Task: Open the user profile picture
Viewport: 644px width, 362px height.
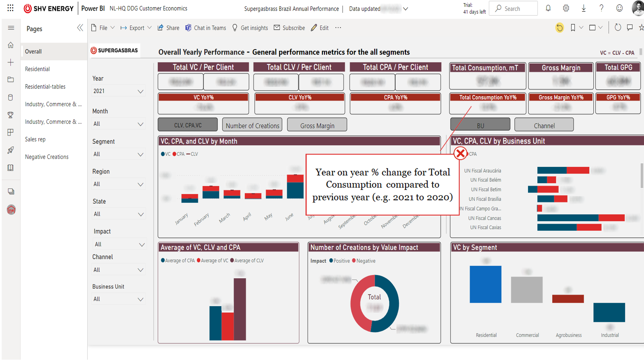Action: pyautogui.click(x=638, y=8)
